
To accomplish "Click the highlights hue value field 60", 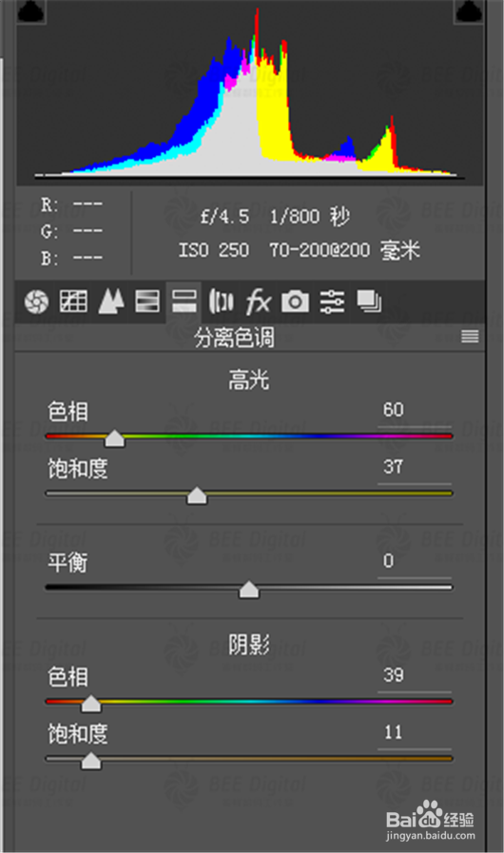I will [x=415, y=411].
